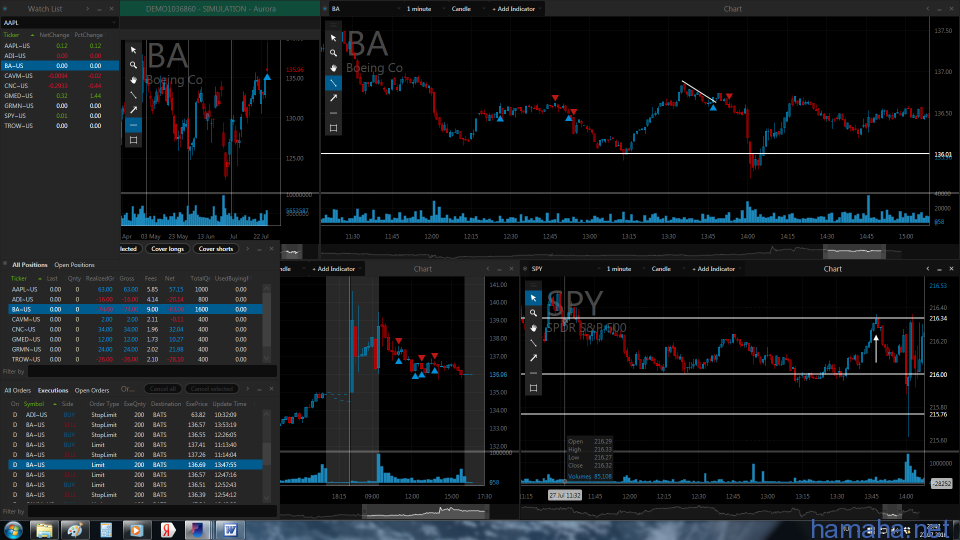Viewport: 960px width, 540px height.
Task: Select the arrow drawing tool in left BA chart
Action: click(x=133, y=110)
